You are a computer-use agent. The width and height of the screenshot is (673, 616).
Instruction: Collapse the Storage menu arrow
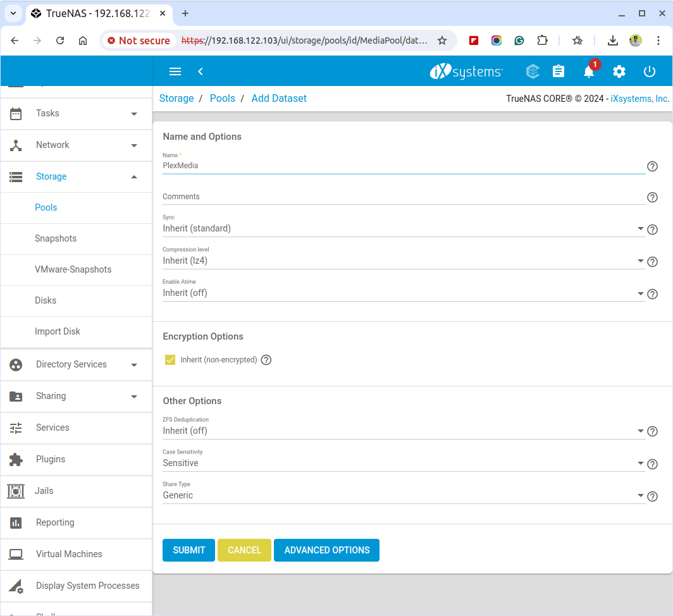134,177
